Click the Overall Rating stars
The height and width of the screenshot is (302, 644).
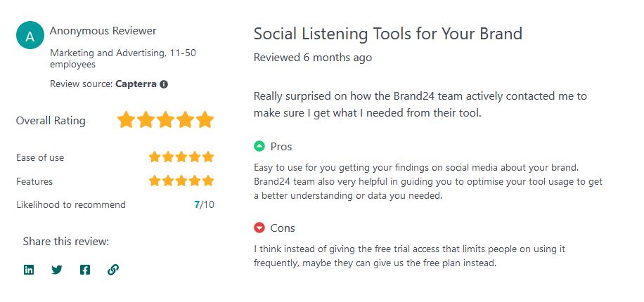point(165,120)
